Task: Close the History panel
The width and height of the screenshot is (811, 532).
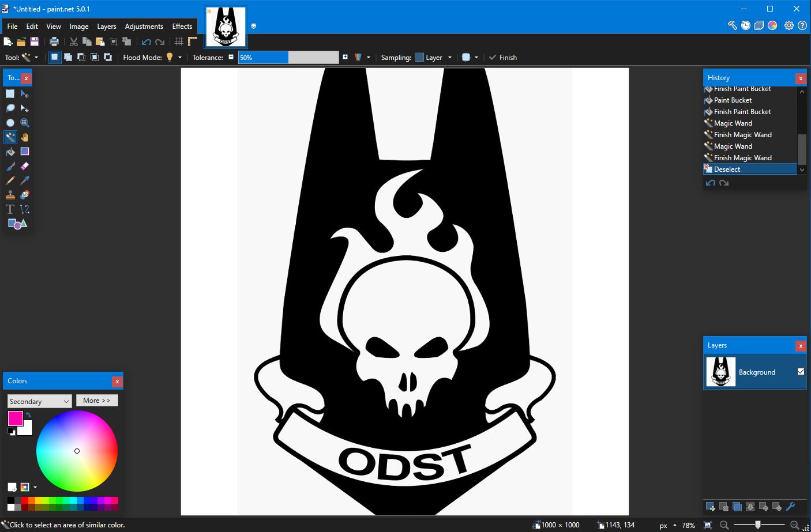Action: tap(801, 78)
